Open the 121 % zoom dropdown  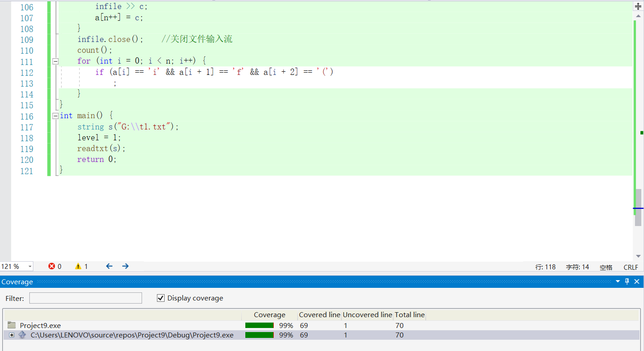(x=30, y=267)
